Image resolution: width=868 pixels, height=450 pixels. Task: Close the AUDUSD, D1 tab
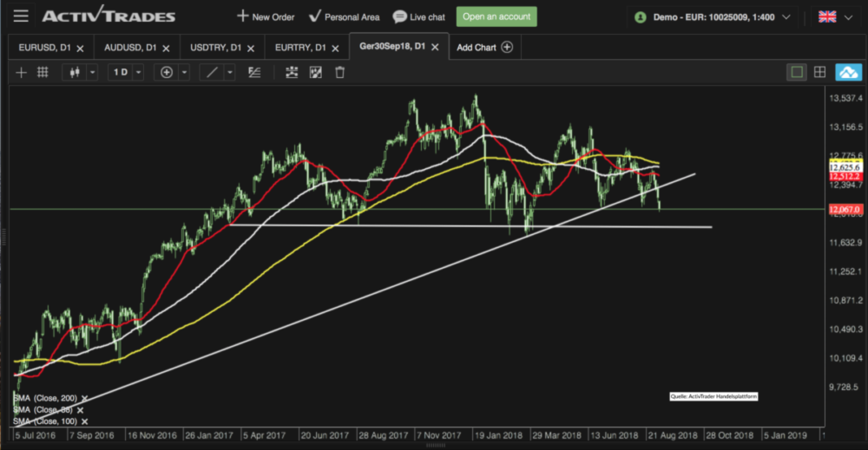(166, 49)
